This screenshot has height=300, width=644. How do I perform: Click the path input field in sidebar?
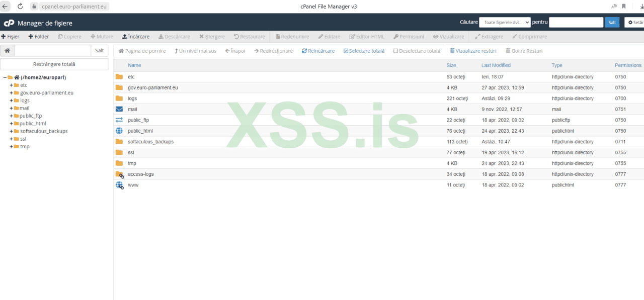[53, 51]
